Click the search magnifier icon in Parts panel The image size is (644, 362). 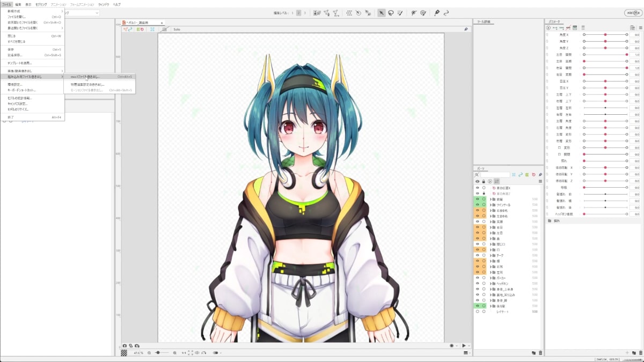click(x=477, y=174)
